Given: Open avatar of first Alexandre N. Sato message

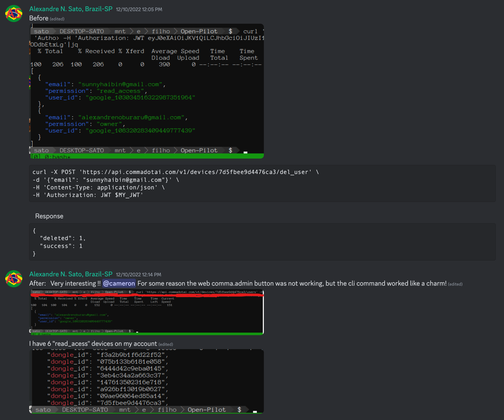Looking at the screenshot, I should pyautogui.click(x=14, y=14).
